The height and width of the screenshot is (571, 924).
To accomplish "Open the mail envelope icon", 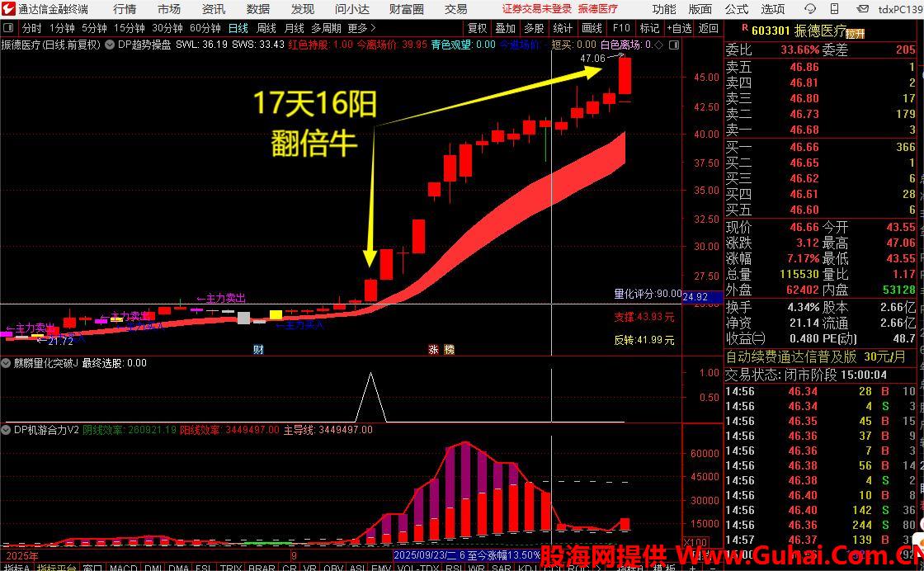I will pyautogui.click(x=862, y=9).
